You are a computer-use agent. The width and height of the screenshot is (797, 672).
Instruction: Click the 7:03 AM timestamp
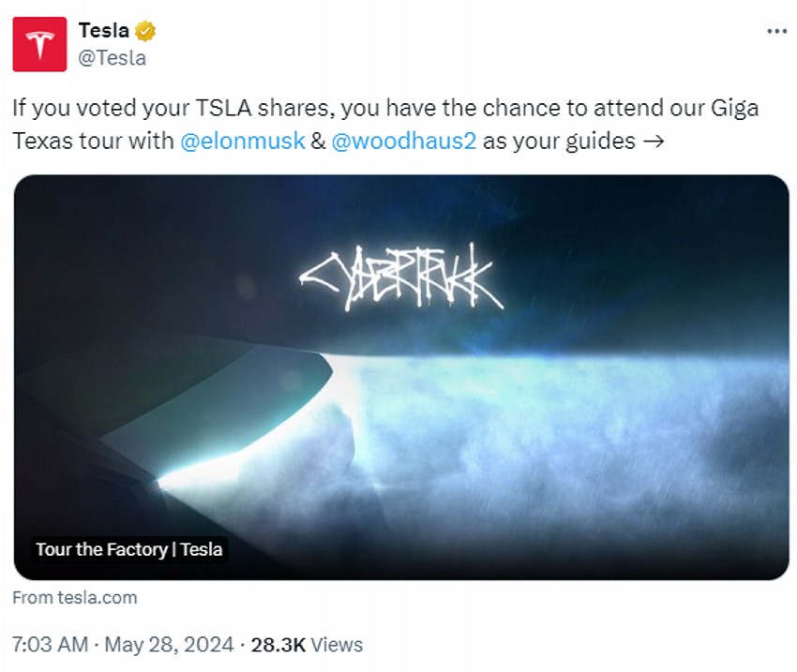click(x=50, y=645)
